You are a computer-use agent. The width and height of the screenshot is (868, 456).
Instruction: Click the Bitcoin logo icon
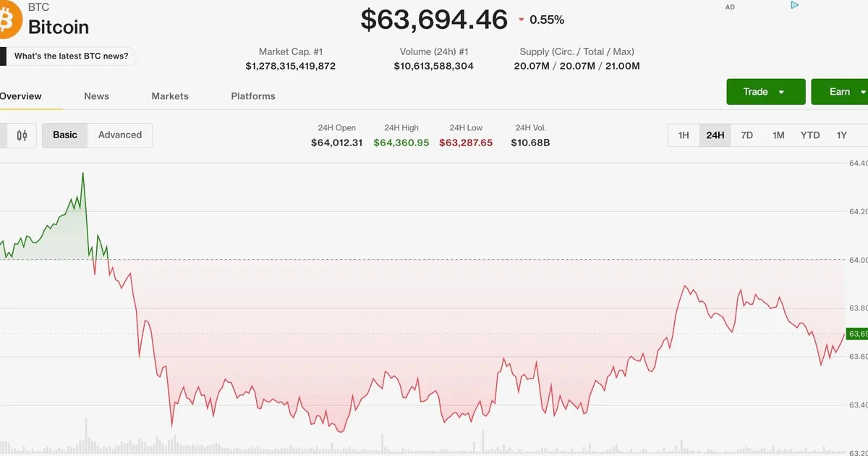click(10, 20)
